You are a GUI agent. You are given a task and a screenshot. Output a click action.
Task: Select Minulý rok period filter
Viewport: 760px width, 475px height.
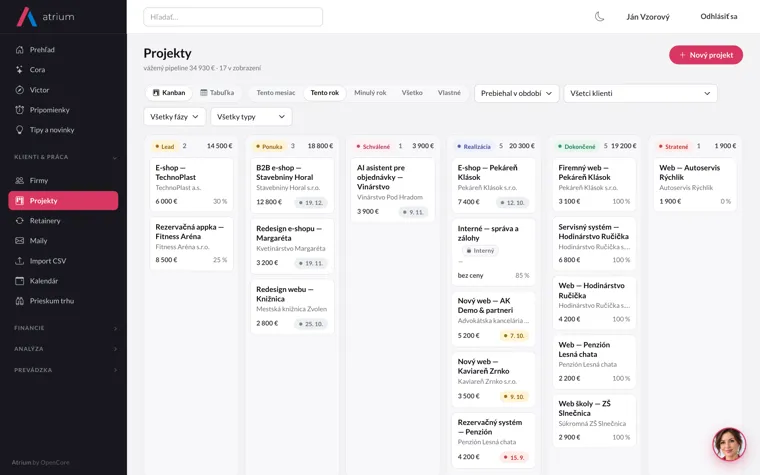[x=370, y=93]
